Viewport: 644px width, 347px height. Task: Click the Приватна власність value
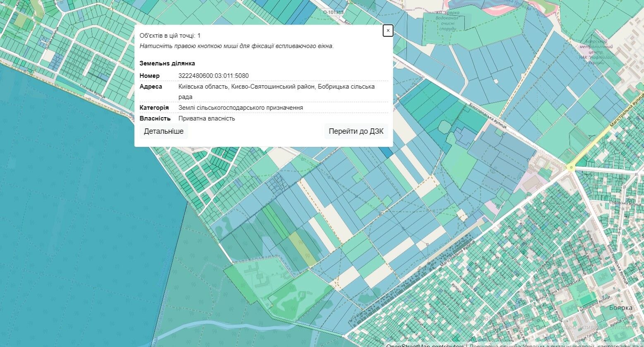[207, 118]
